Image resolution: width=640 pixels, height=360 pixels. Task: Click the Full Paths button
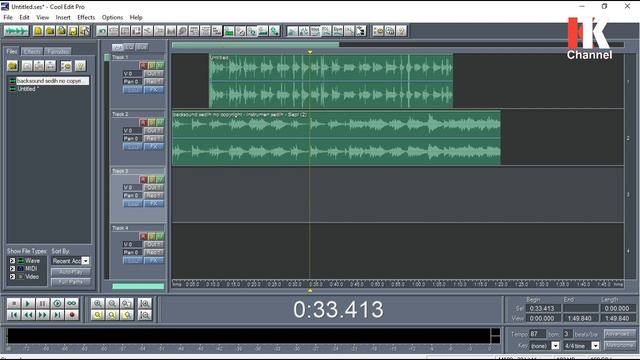coord(71,282)
